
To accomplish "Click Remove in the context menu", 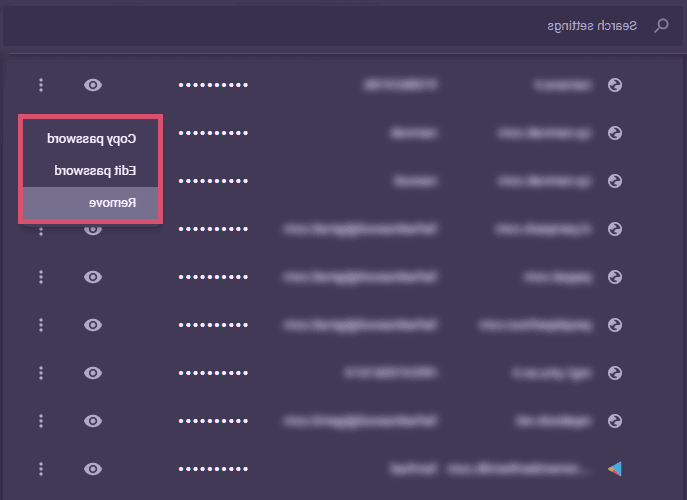I will coord(91,203).
